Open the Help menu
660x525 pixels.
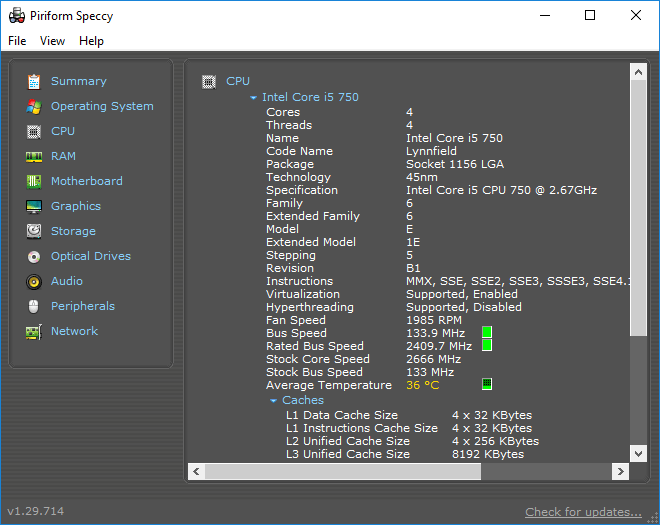click(91, 41)
